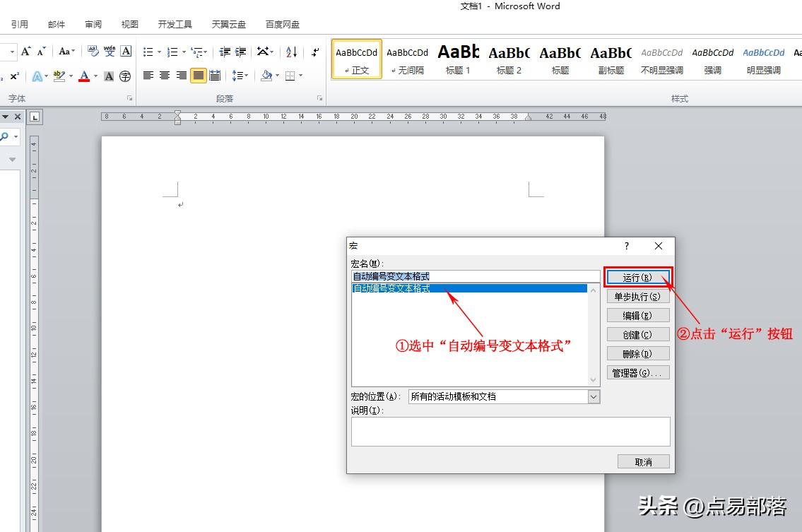Switch to the 审阅 ribbon tab
Viewport: 802px width, 532px height.
pyautogui.click(x=93, y=24)
